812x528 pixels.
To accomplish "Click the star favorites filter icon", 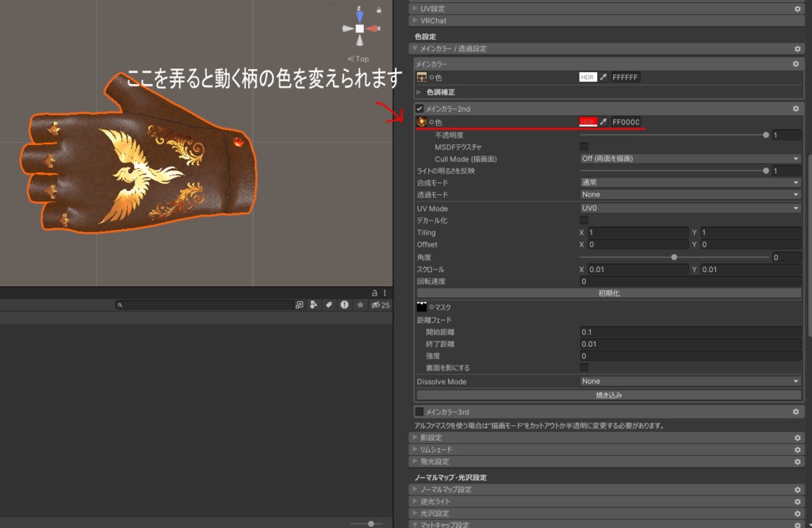I will click(361, 305).
